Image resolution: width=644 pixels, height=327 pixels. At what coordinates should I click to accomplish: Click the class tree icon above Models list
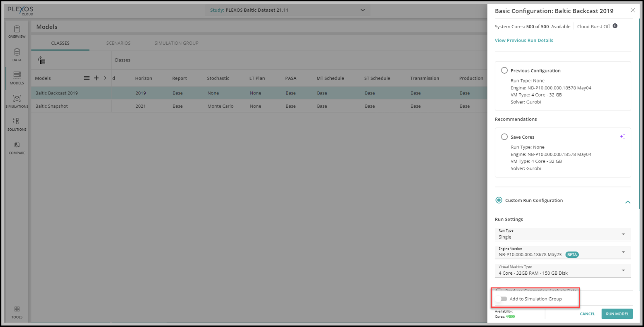point(41,60)
